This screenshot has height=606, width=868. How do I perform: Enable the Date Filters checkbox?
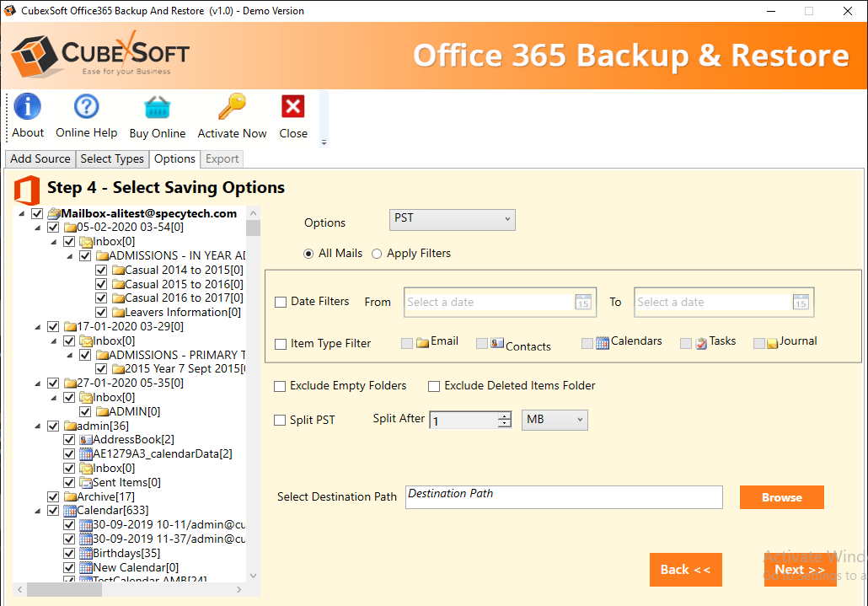point(281,303)
